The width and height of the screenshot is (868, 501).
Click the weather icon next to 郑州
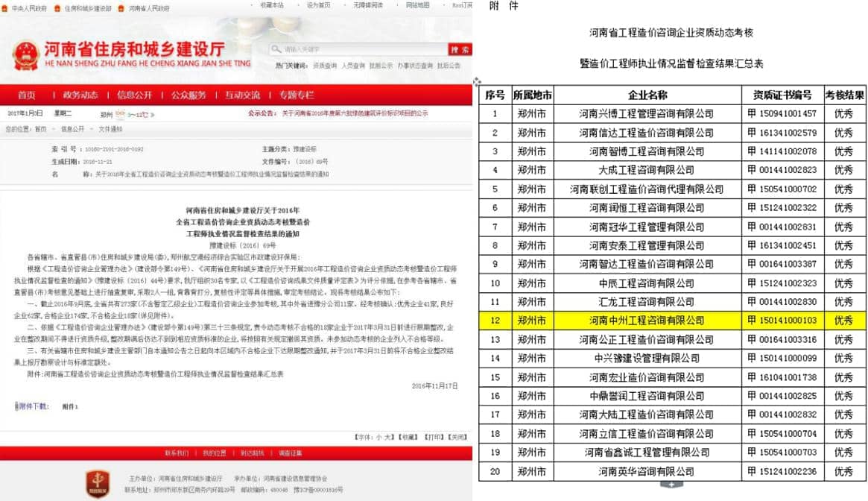[x=120, y=114]
